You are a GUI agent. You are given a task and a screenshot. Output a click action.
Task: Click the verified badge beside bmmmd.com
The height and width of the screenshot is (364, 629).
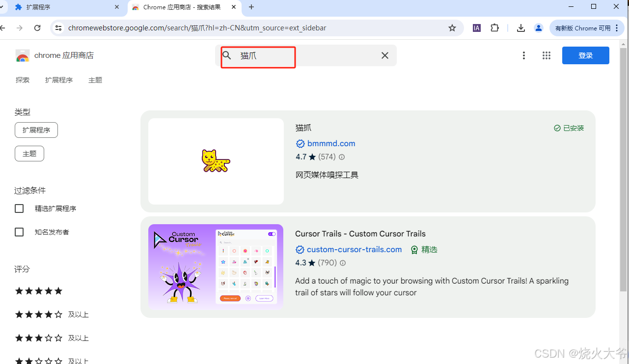(x=301, y=144)
